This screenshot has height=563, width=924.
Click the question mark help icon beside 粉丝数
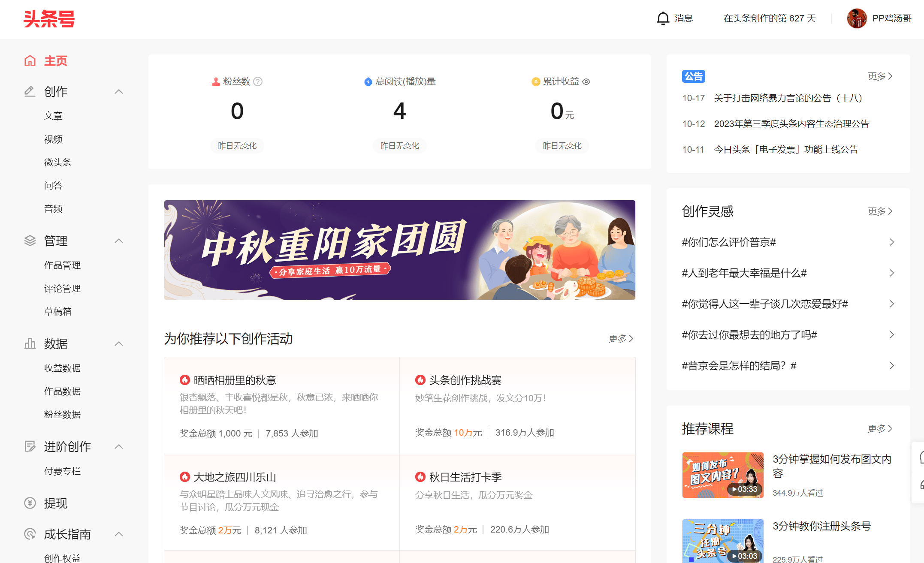[258, 81]
